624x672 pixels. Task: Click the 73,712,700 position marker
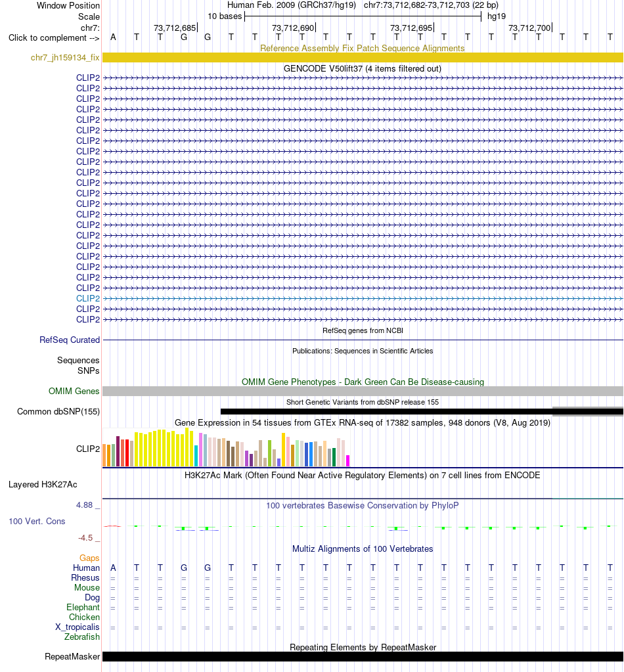(529, 28)
